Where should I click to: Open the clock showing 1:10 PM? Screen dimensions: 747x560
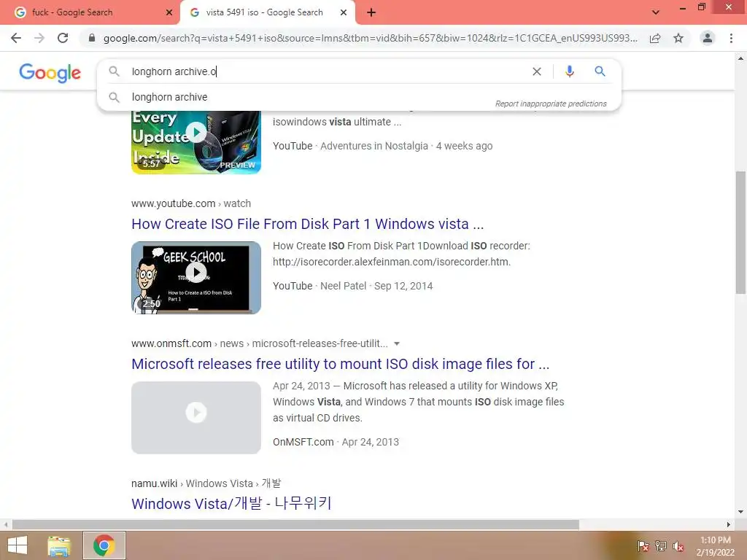[716, 546]
